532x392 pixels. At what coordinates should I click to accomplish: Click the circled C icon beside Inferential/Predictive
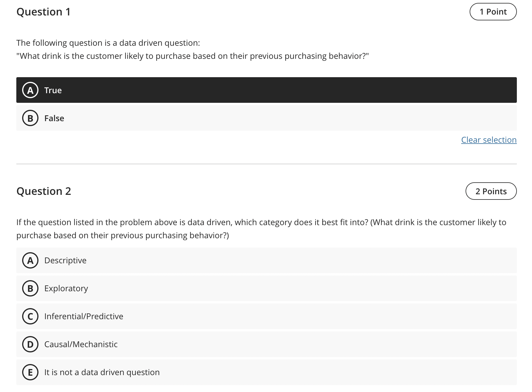(x=30, y=316)
